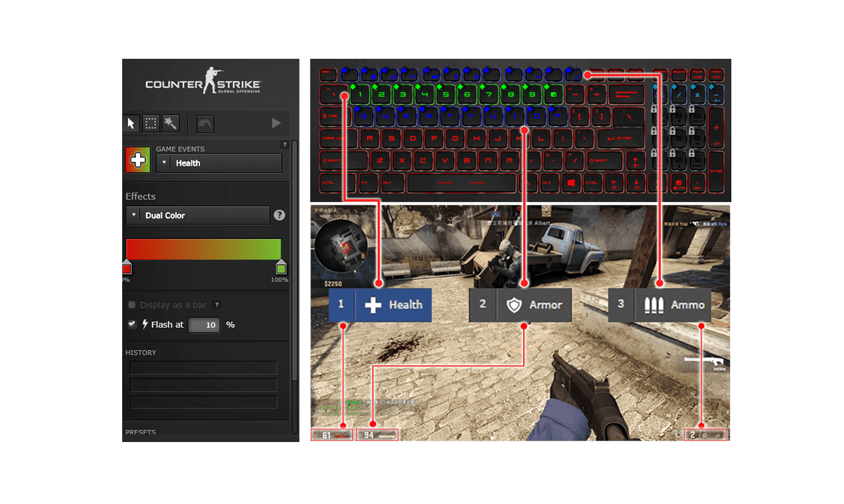Expand the PRESETS section
The image size is (844, 504).
pyautogui.click(x=141, y=432)
